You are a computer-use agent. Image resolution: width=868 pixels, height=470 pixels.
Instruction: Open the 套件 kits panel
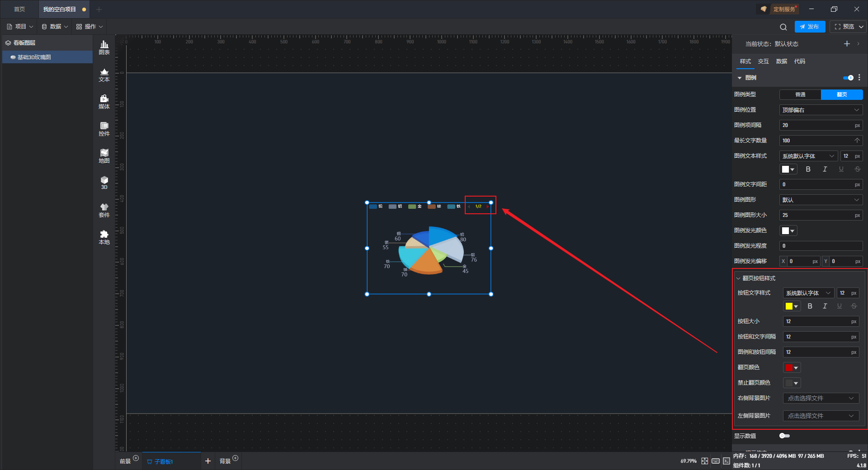104,211
